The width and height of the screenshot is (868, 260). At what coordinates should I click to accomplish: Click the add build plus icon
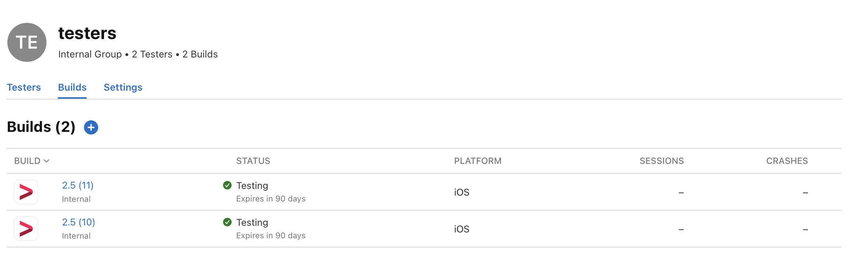91,127
